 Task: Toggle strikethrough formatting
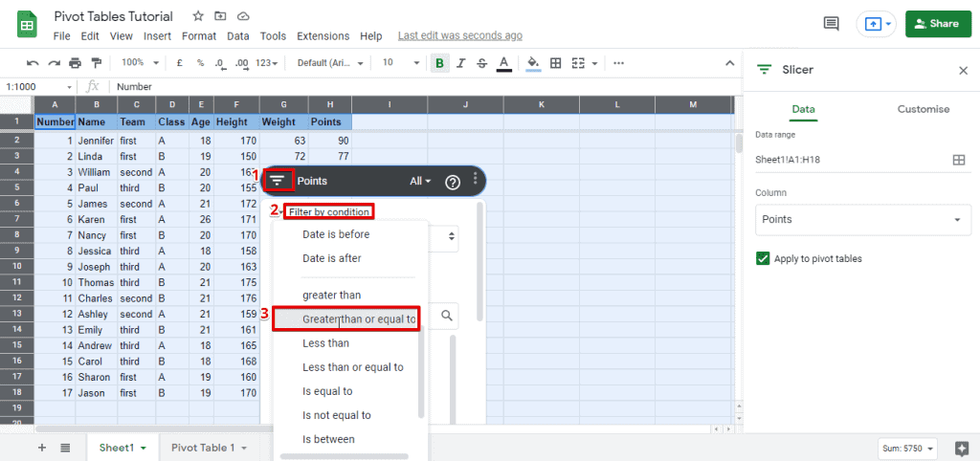pos(482,63)
